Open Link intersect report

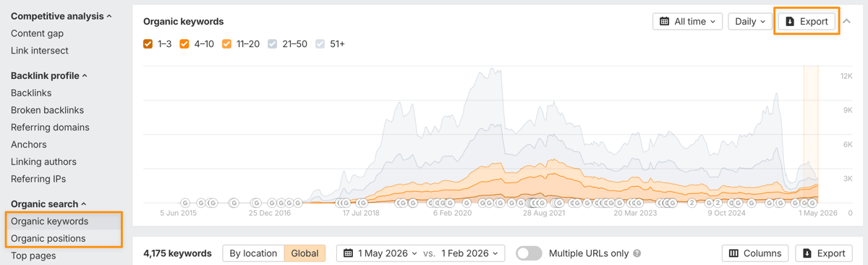pos(40,51)
